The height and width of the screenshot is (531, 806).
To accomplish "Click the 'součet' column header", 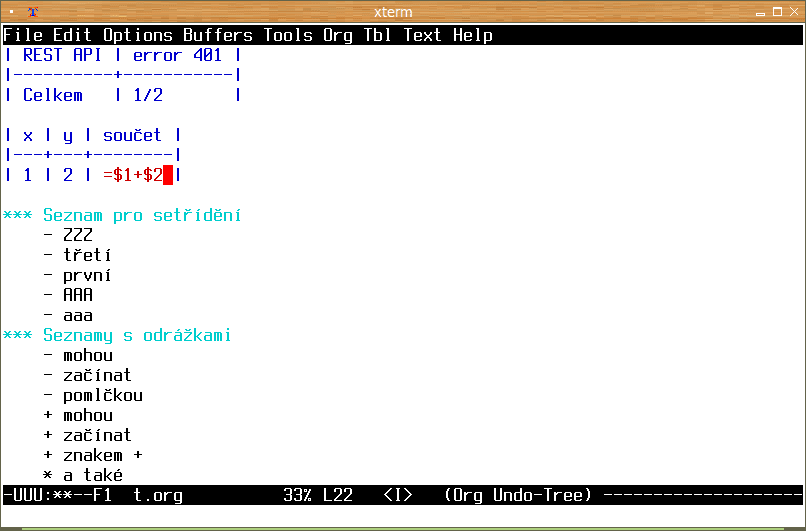I will coord(132,135).
